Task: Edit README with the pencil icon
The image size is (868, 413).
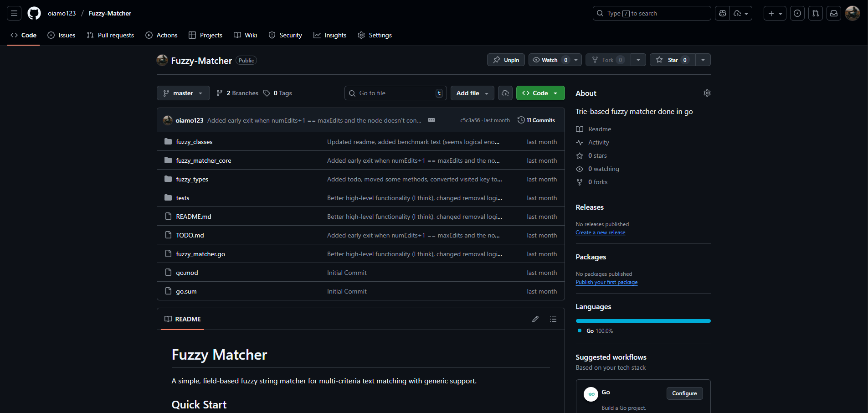Action: point(535,319)
